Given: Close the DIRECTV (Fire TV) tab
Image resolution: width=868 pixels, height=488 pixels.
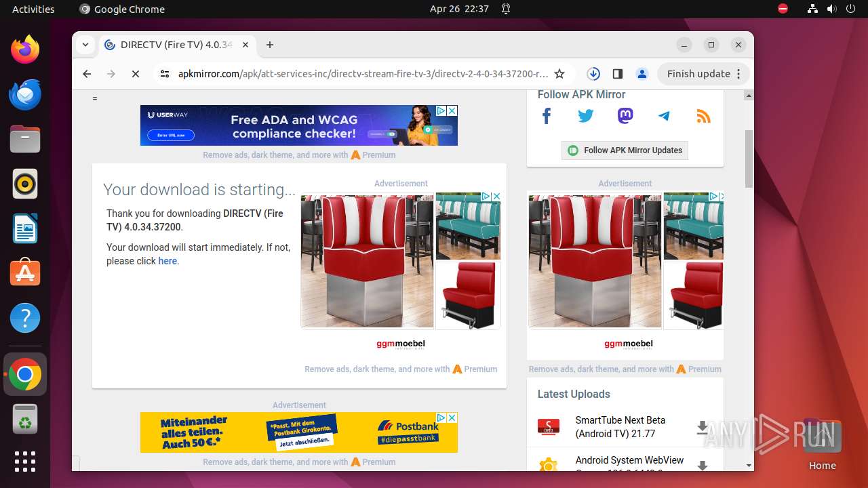Looking at the screenshot, I should coord(245,45).
